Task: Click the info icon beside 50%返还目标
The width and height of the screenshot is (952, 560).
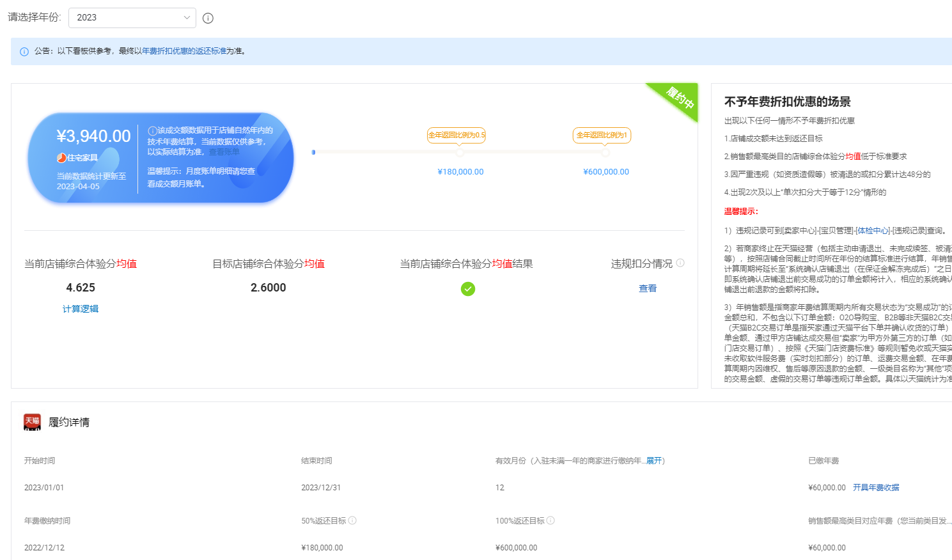Action: point(352,520)
